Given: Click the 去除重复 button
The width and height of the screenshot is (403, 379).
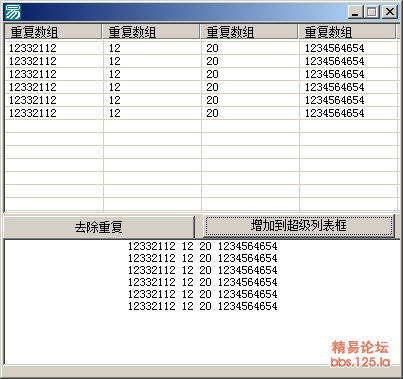Looking at the screenshot, I should point(99,227).
